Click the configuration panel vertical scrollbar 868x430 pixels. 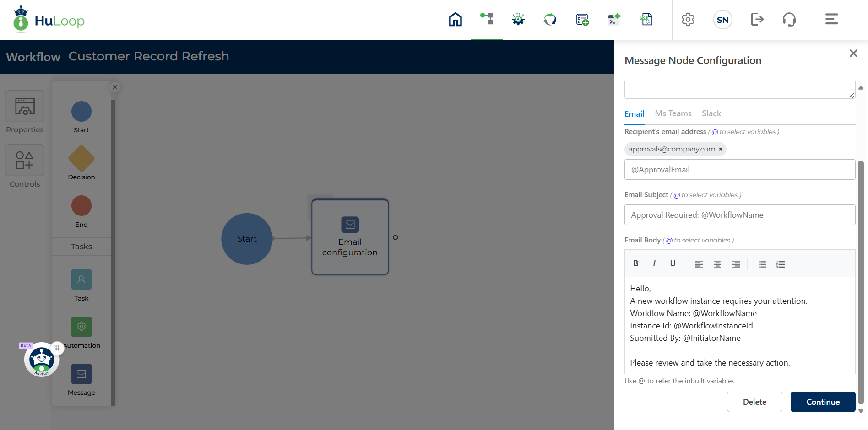(861, 283)
